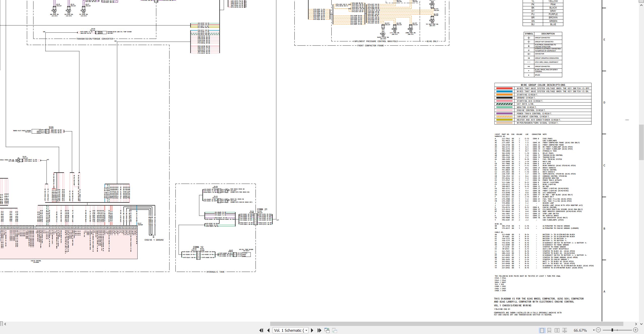This screenshot has height=334, width=644.
Task: Click the horizontal scrollbar thumb
Action: coord(447,324)
